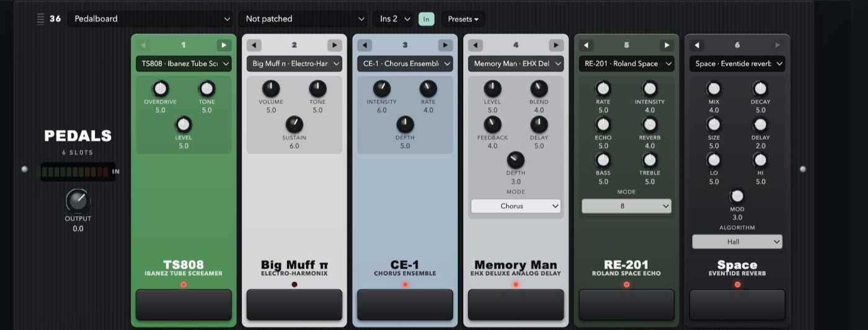Click the Output value 0.0

(x=77, y=228)
